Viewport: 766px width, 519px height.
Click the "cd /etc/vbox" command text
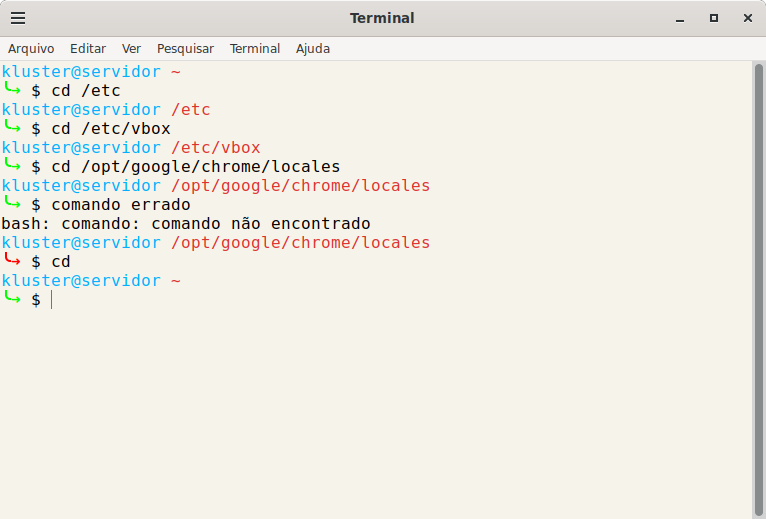pos(111,129)
